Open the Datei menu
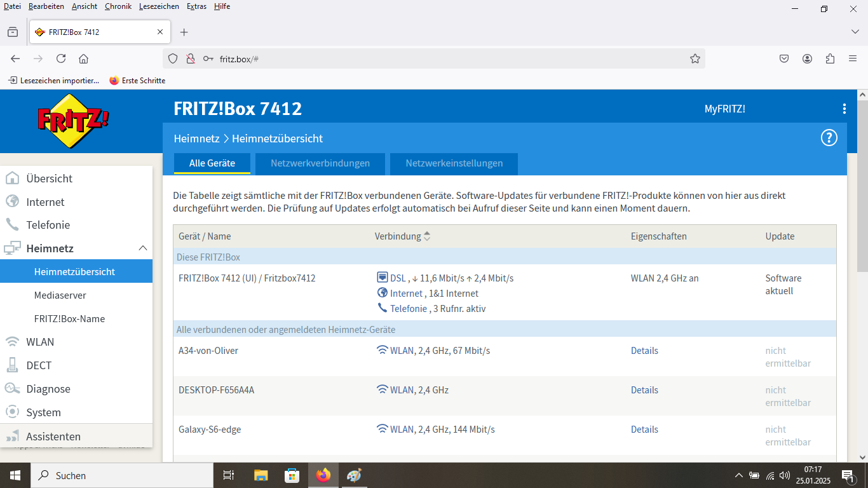Viewport: 868px width, 488px height. [12, 6]
